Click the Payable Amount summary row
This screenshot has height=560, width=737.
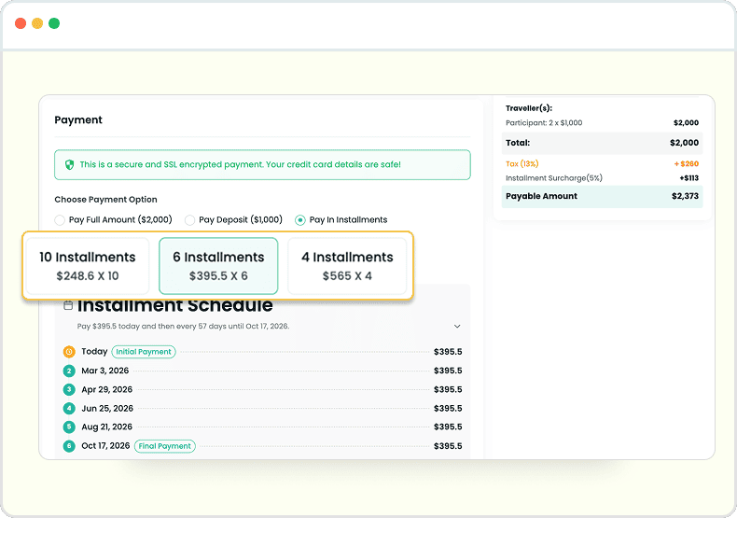(x=602, y=196)
